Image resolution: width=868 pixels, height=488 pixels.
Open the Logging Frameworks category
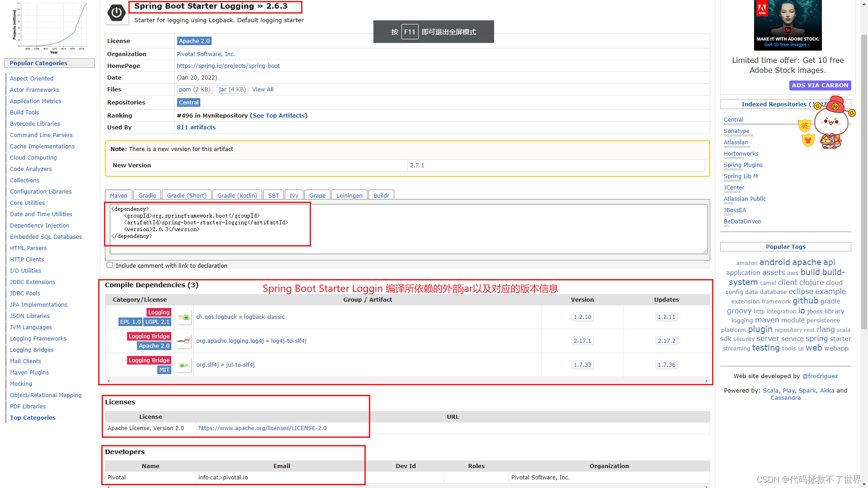(38, 338)
